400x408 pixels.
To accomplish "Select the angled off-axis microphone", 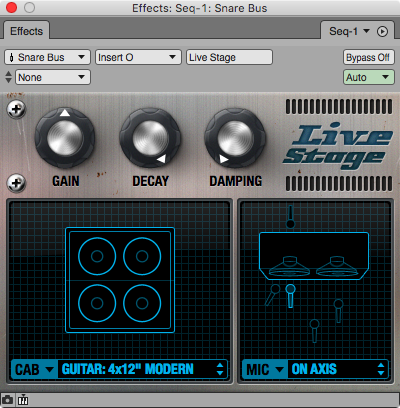I will coord(273,295).
